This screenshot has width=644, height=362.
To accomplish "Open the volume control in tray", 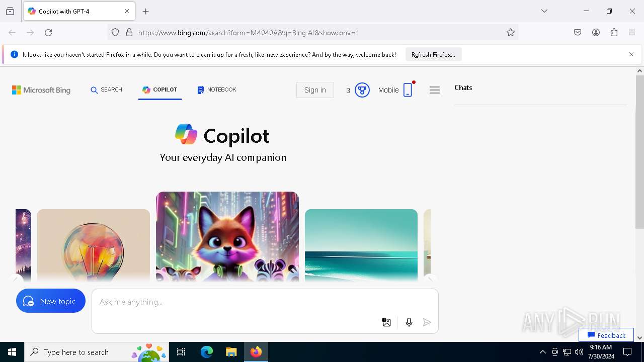I will (x=579, y=352).
